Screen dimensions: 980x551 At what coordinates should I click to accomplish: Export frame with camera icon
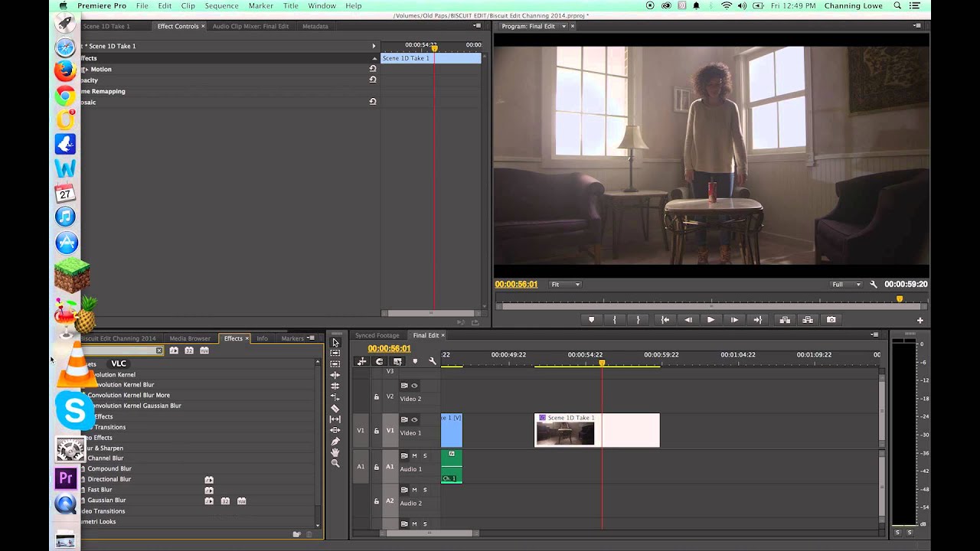(x=831, y=320)
